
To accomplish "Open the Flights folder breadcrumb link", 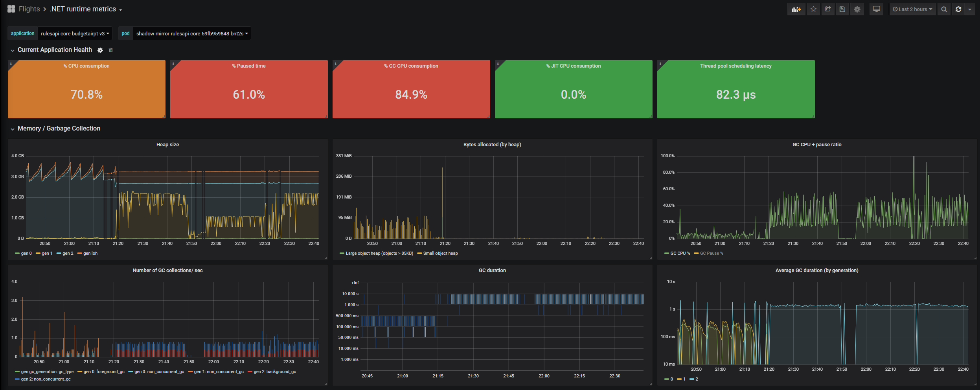I will click(29, 9).
